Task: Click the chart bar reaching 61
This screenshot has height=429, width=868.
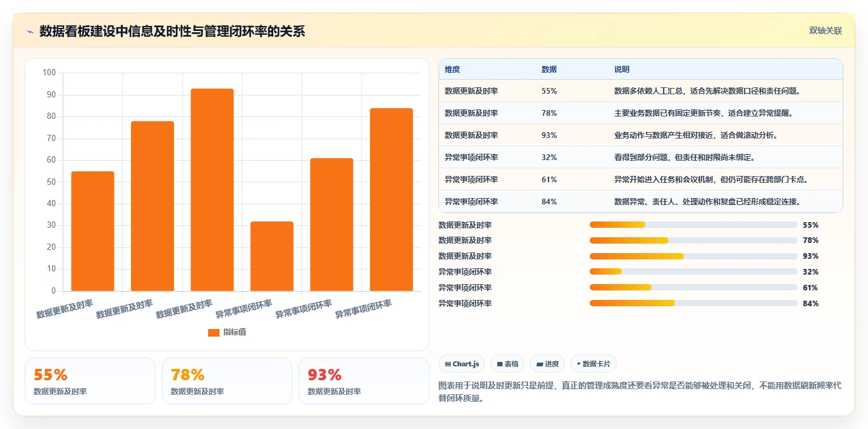Action: 332,225
